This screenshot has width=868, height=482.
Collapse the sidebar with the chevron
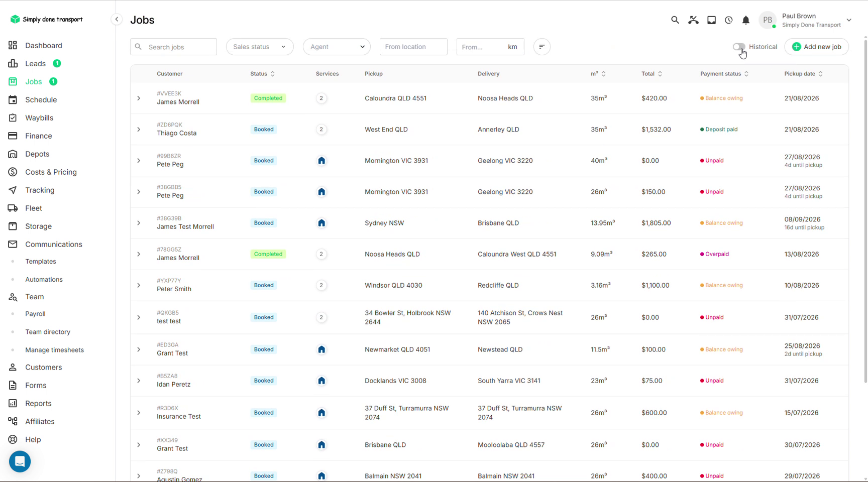coord(117,20)
